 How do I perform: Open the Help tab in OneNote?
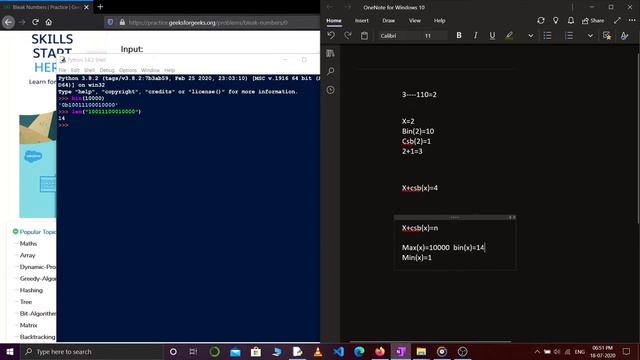[x=440, y=20]
